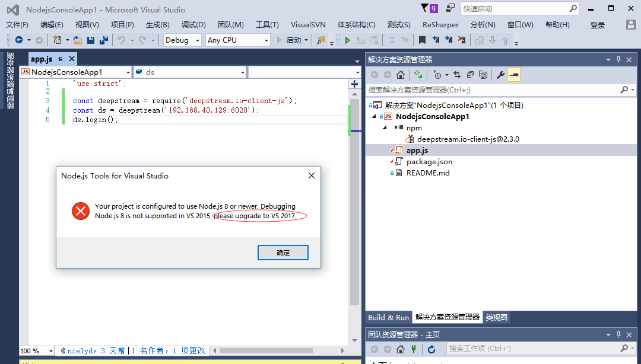Image resolution: width=641 pixels, height=364 pixels.
Task: Click the account avatar icon beside 登录
Action: [631, 25]
